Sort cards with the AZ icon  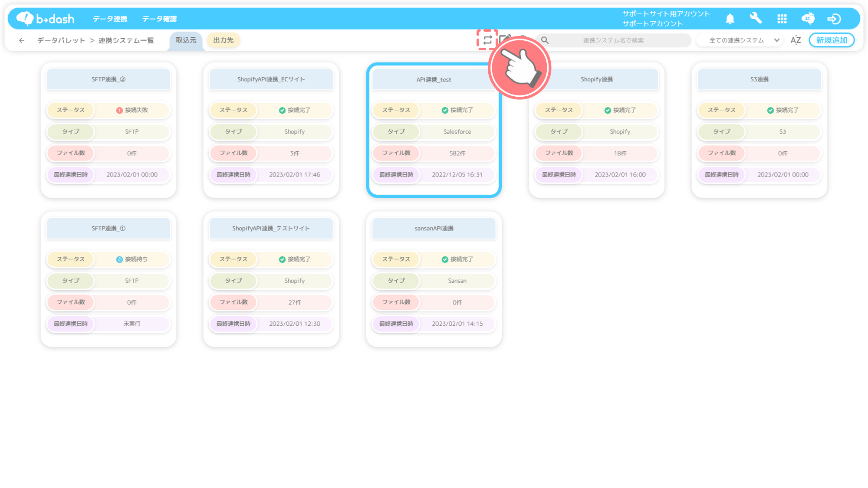pyautogui.click(x=796, y=40)
